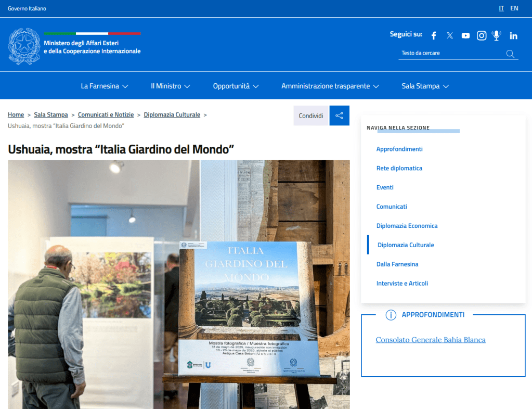The height and width of the screenshot is (409, 532).
Task: Expand the Sala Stampa menu
Action: pyautogui.click(x=425, y=86)
